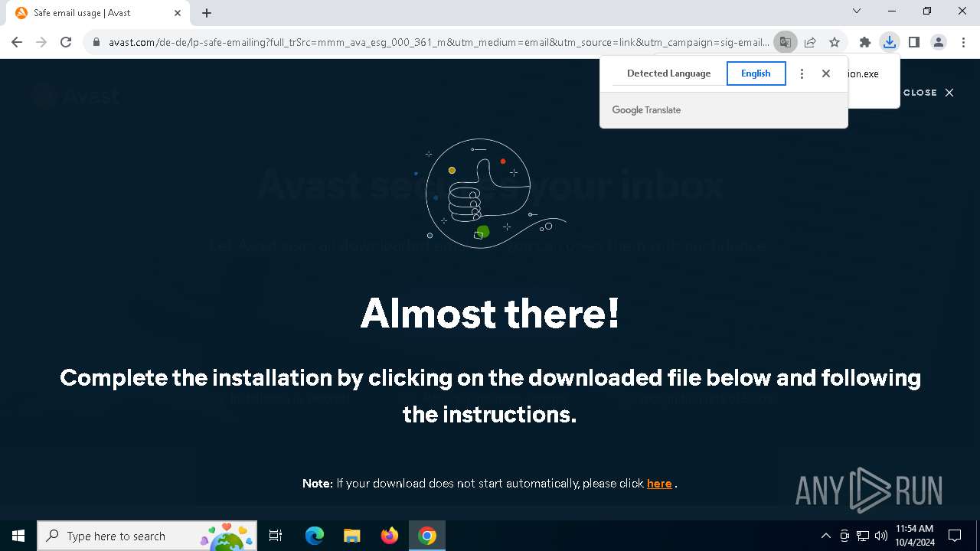The width and height of the screenshot is (980, 551).
Task: Open the volume tray icon
Action: point(881,536)
